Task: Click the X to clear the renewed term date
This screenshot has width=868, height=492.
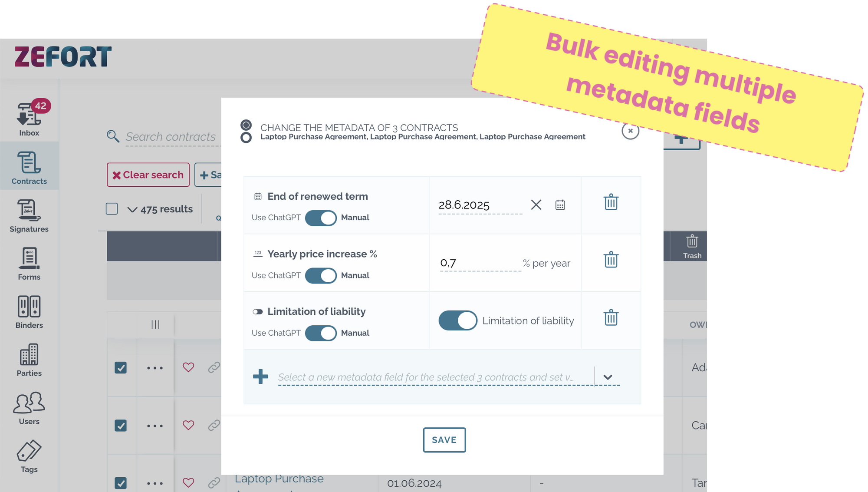Action: pos(536,204)
